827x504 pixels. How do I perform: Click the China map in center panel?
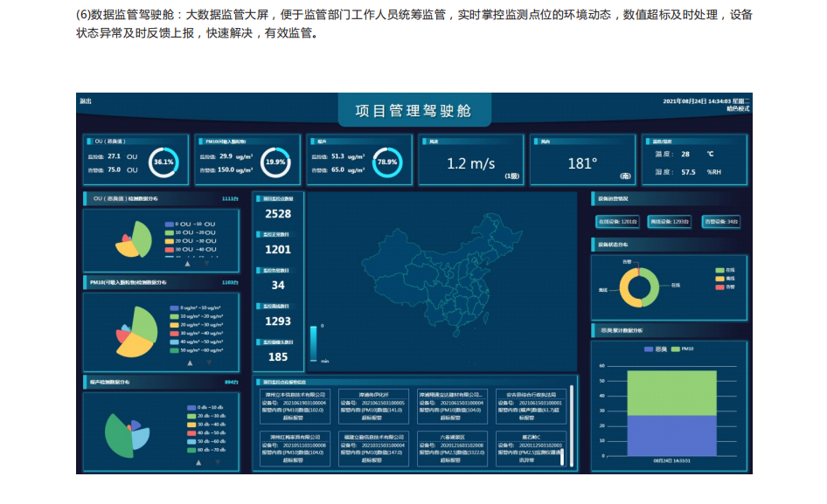point(442,273)
